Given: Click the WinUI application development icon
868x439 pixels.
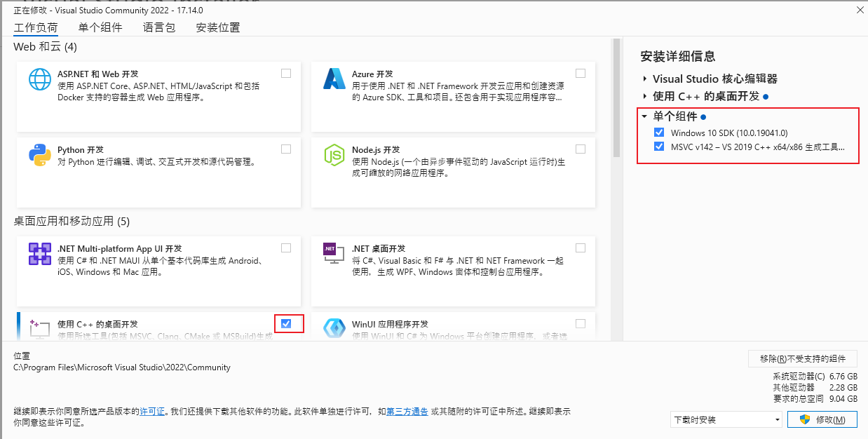Looking at the screenshot, I should (x=334, y=328).
